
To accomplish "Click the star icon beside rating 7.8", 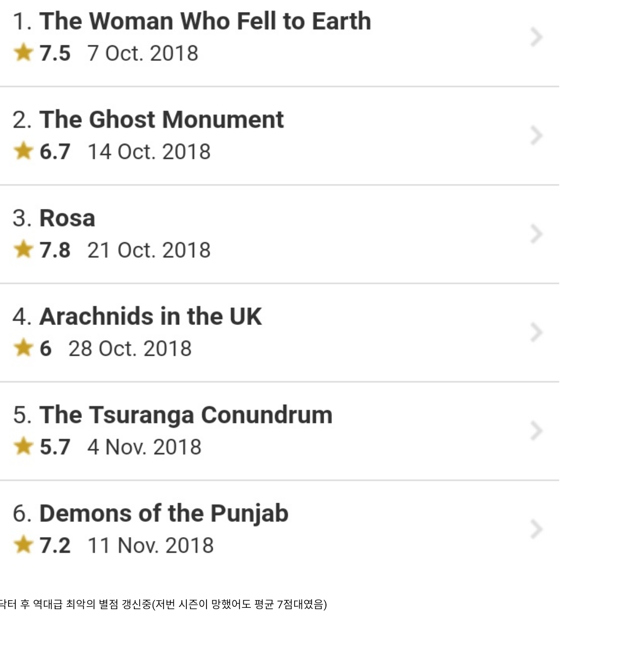I will [x=23, y=249].
